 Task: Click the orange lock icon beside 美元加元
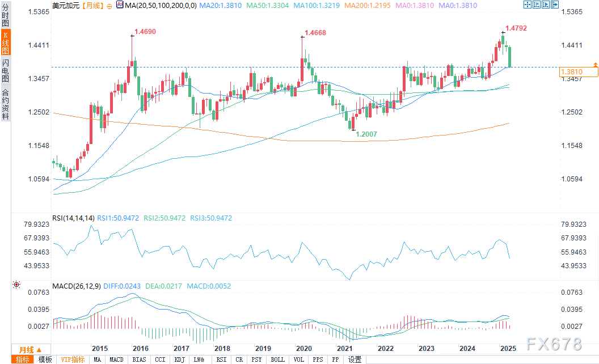click(110, 5)
